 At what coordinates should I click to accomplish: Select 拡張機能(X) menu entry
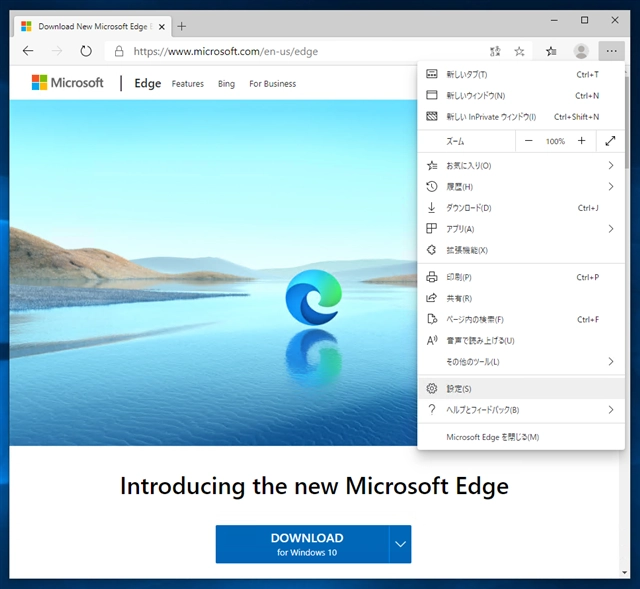pyautogui.click(x=521, y=250)
